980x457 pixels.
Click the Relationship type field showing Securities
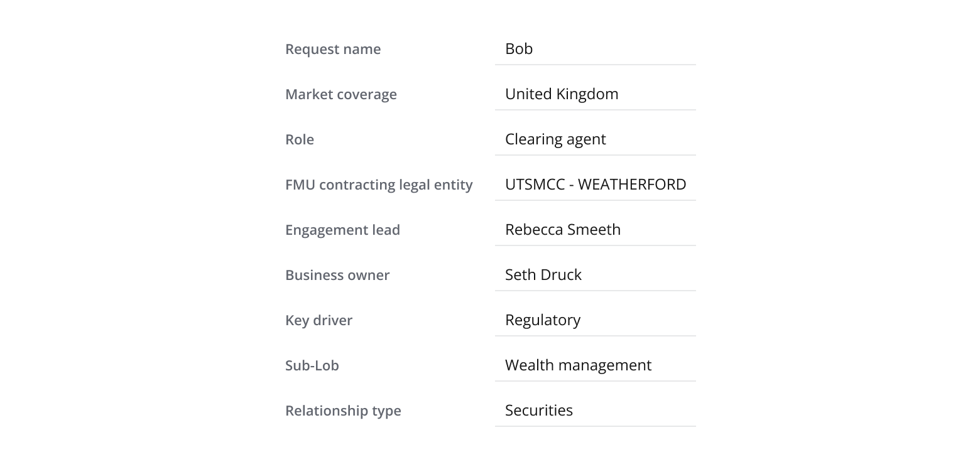[594, 411]
